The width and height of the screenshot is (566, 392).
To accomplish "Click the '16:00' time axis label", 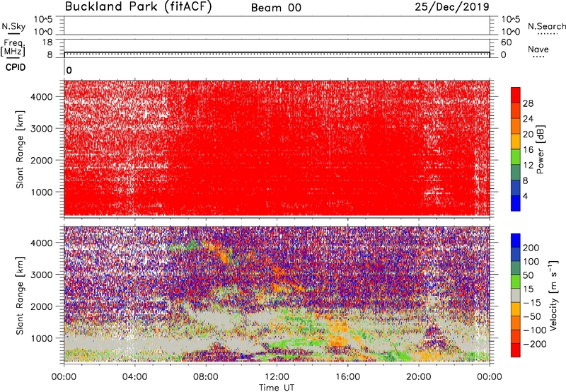I will (347, 377).
